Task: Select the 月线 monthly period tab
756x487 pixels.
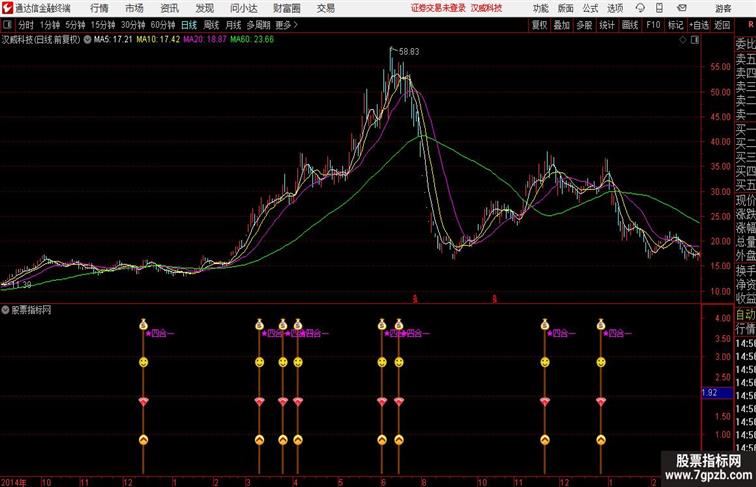Action: (x=233, y=25)
